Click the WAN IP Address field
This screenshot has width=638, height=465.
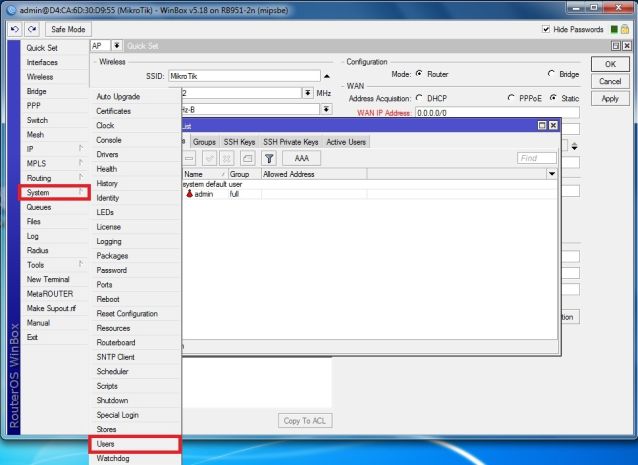point(497,113)
